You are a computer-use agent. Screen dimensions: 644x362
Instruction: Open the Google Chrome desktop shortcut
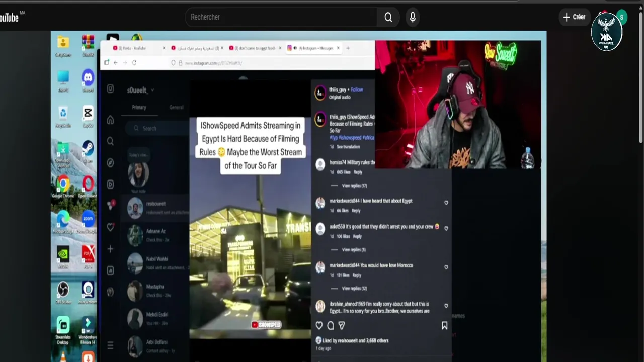[63, 187]
